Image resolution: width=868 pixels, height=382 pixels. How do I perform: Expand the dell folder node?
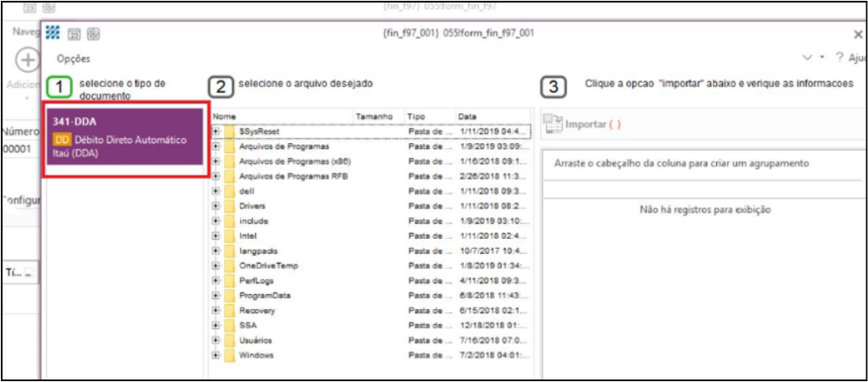216,191
